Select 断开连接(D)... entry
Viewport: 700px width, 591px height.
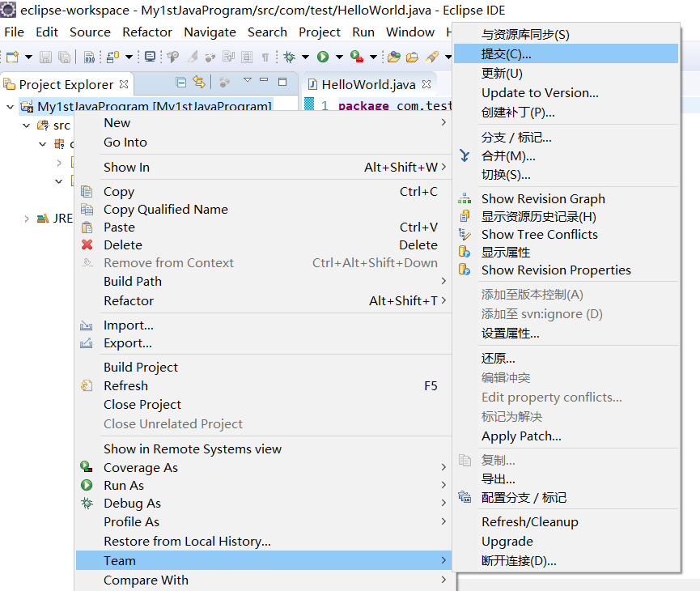[566, 561]
